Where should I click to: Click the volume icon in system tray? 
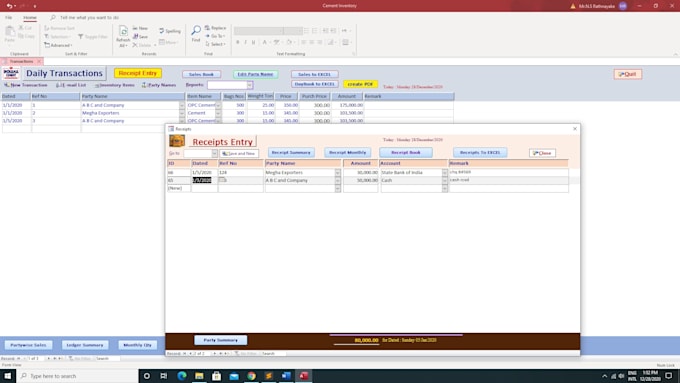pyautogui.click(x=621, y=376)
